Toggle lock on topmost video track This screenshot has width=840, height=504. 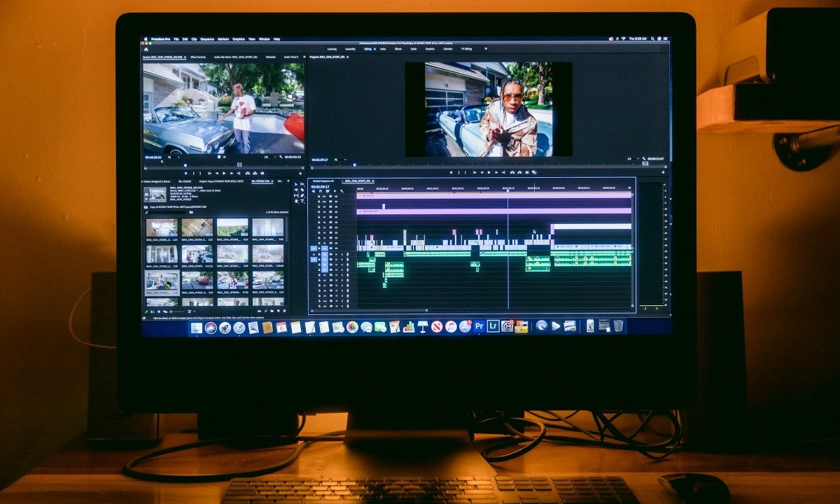pyautogui.click(x=320, y=197)
